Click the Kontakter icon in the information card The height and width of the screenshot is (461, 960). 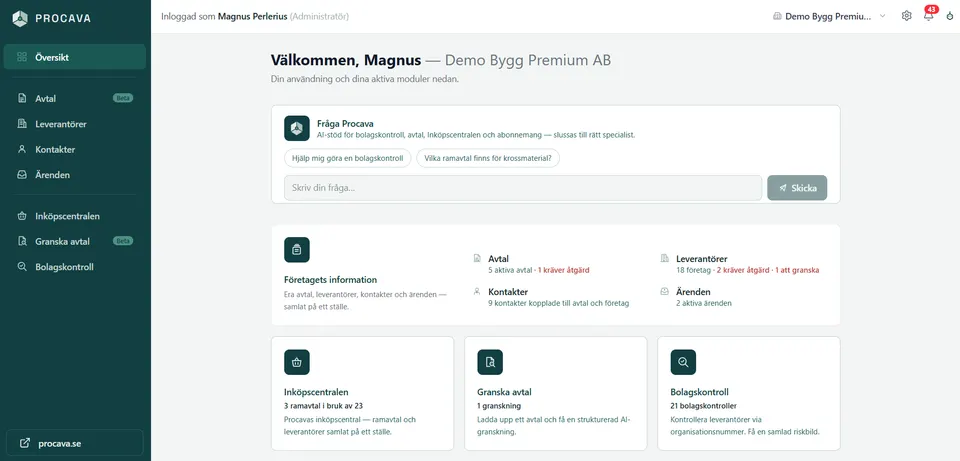click(477, 292)
